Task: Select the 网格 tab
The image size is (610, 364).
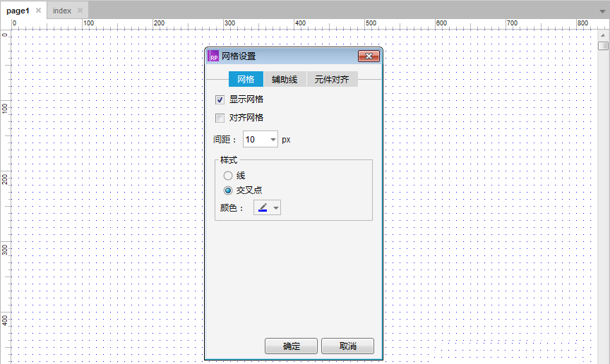Action: [246, 79]
